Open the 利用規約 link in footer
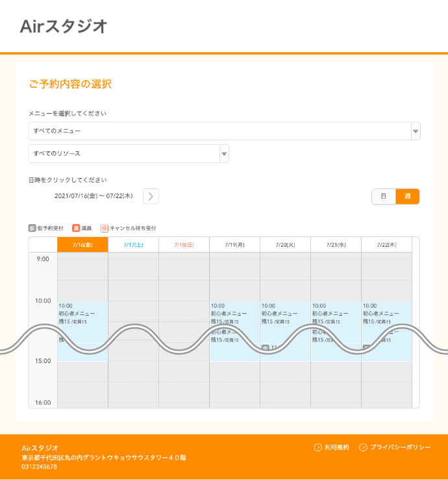This screenshot has width=448, height=480. (x=336, y=448)
